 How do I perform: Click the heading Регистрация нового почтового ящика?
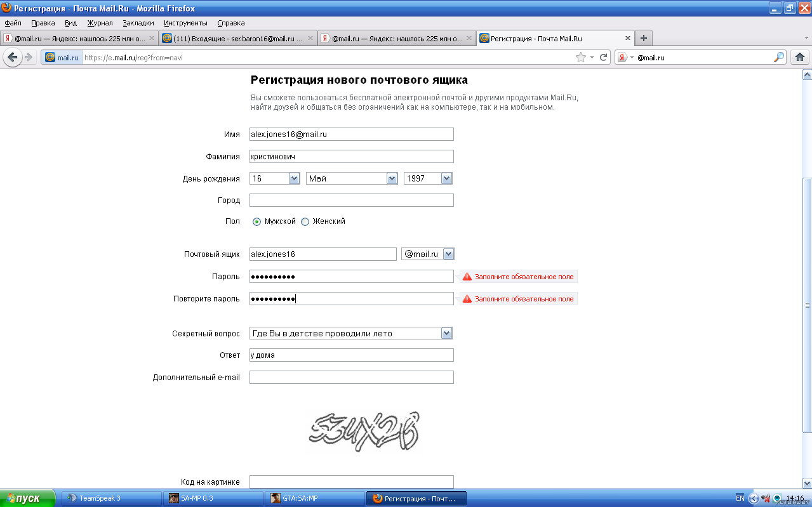click(359, 80)
